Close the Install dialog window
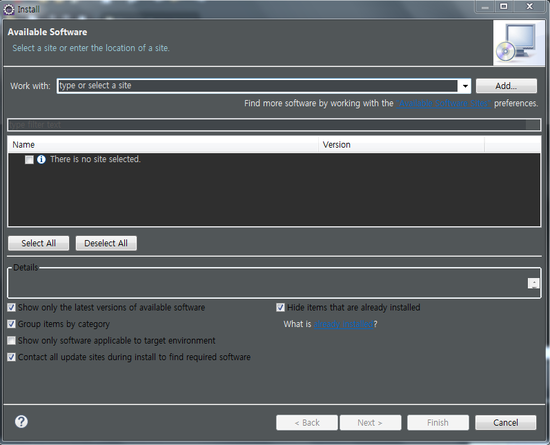 click(x=530, y=6)
